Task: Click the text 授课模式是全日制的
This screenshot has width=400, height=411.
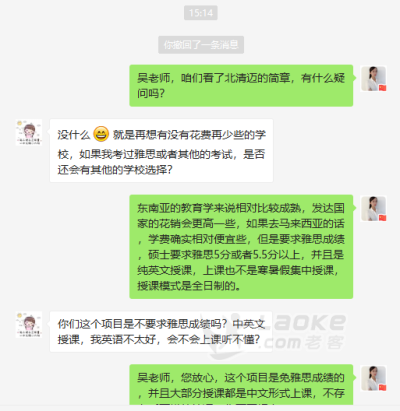Action: coord(187,286)
